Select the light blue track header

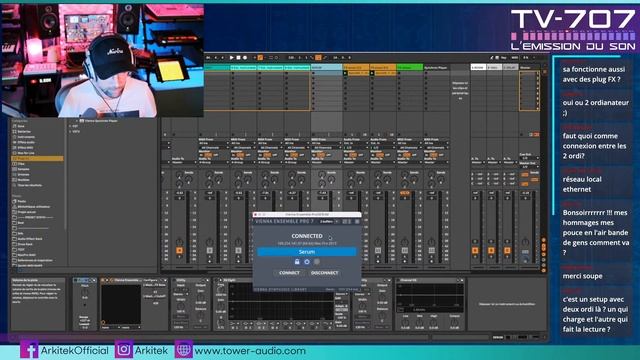(x=327, y=67)
